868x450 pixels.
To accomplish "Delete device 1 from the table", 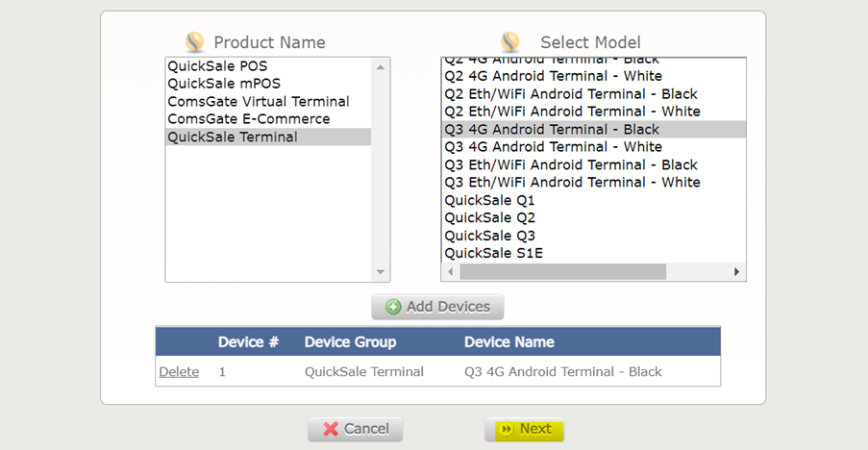I will click(179, 372).
